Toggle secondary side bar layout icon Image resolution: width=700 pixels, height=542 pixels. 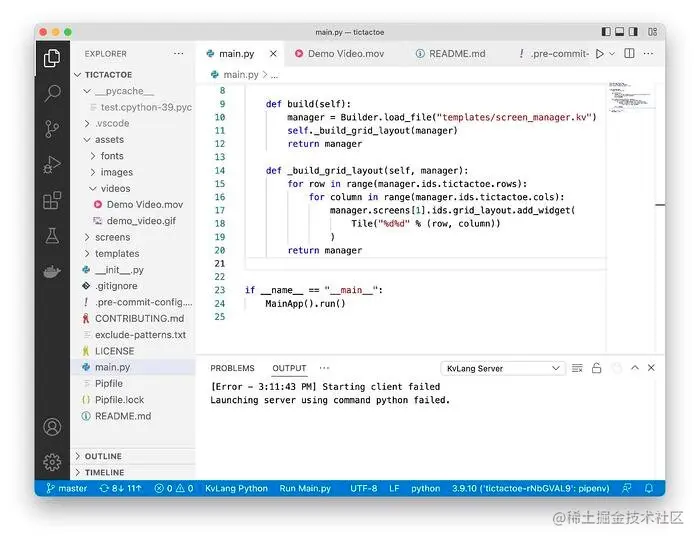[633, 32]
